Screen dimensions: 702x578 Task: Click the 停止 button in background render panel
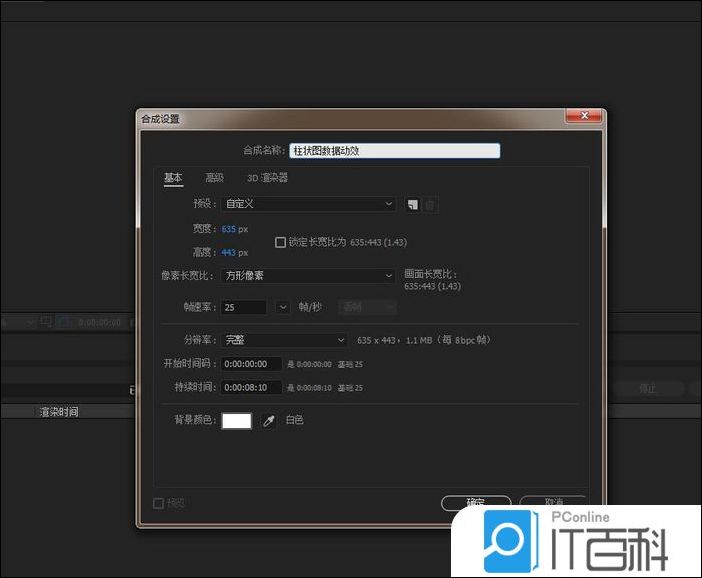click(648, 388)
